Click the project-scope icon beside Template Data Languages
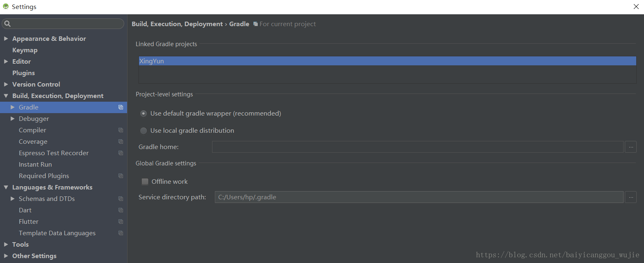The width and height of the screenshot is (644, 263). tap(121, 233)
